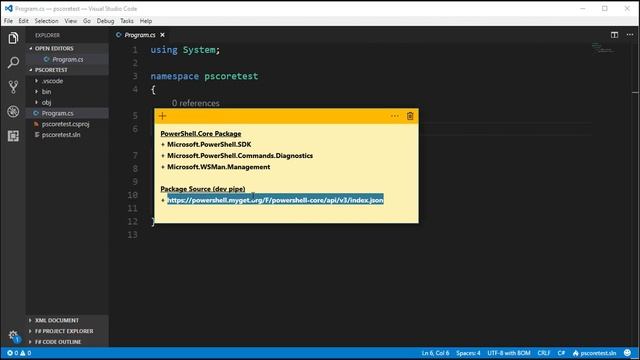This screenshot has width=640, height=360.
Task: Click 'Spaces: 4' indentation setting
Action: [x=468, y=353]
